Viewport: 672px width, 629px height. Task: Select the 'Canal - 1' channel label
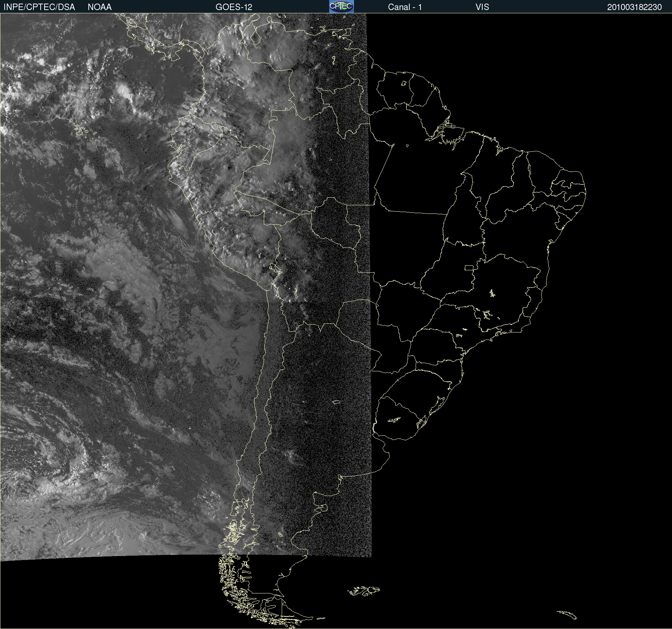coord(405,7)
